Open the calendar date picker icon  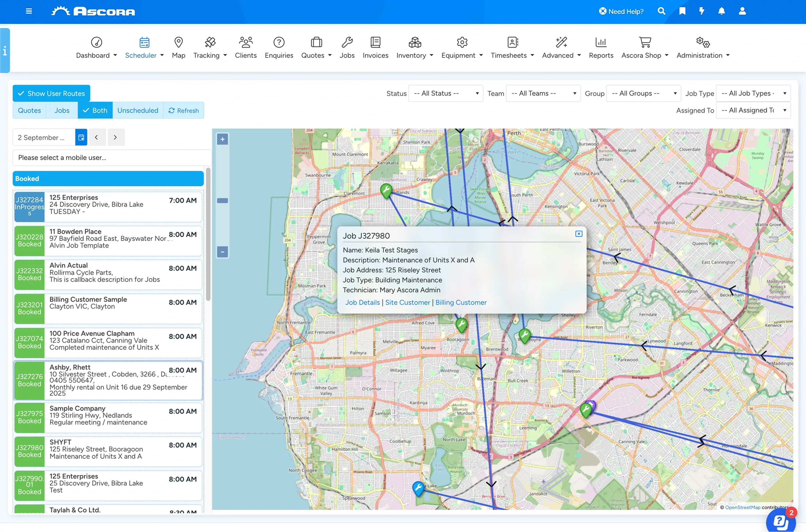tap(81, 137)
